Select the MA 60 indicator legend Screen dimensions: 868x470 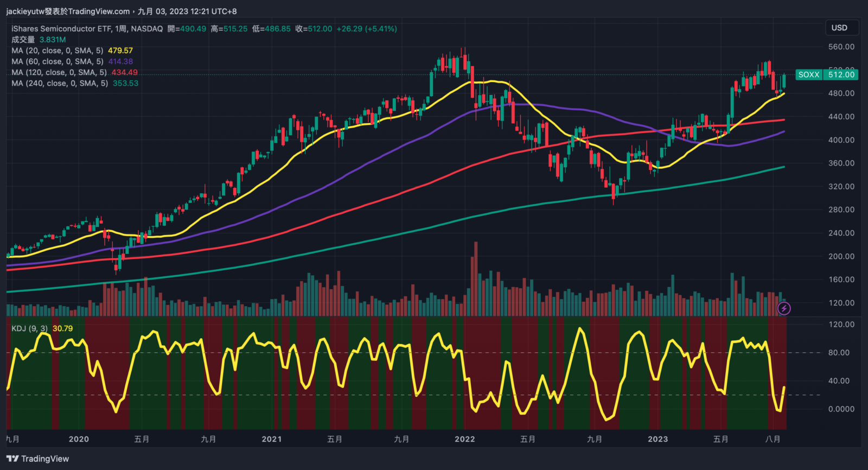coord(57,61)
